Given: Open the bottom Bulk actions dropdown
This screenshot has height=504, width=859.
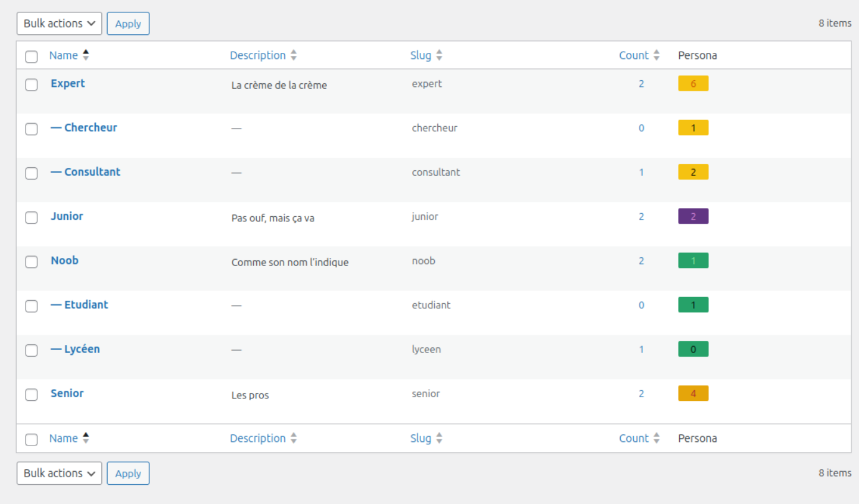Looking at the screenshot, I should (59, 474).
